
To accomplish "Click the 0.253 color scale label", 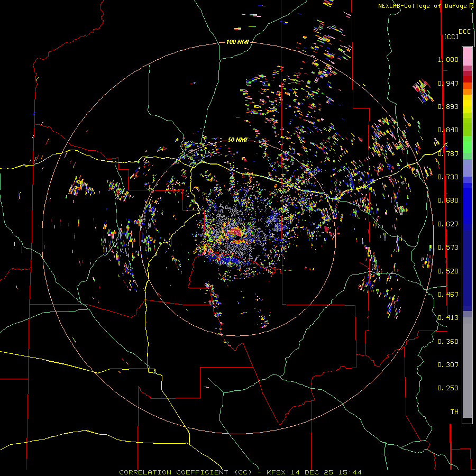I will point(448,388).
